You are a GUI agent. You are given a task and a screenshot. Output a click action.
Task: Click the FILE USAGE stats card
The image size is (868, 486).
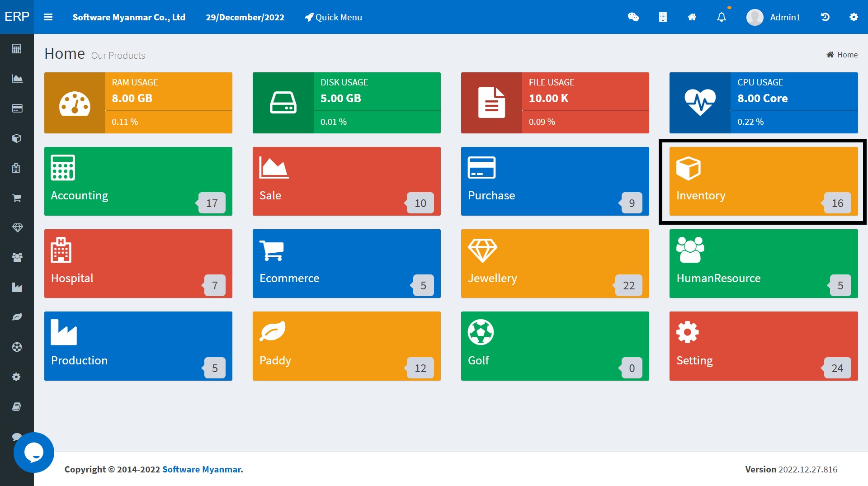(555, 103)
